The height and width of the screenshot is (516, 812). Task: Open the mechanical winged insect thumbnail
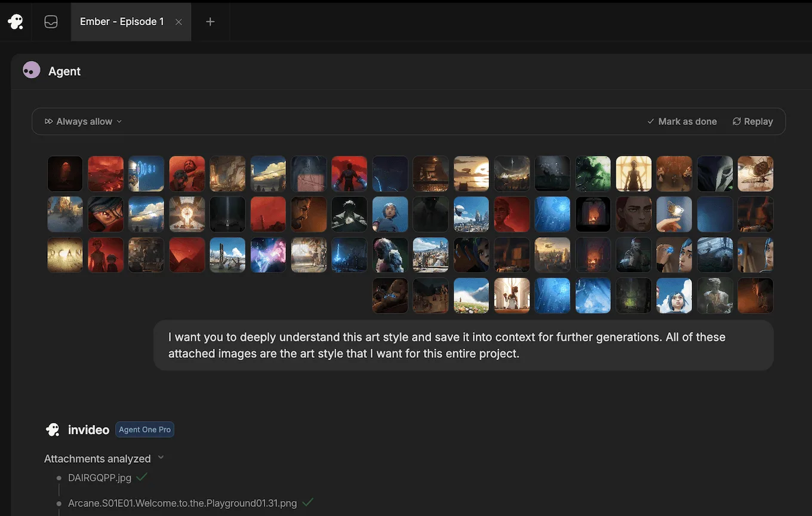755,174
